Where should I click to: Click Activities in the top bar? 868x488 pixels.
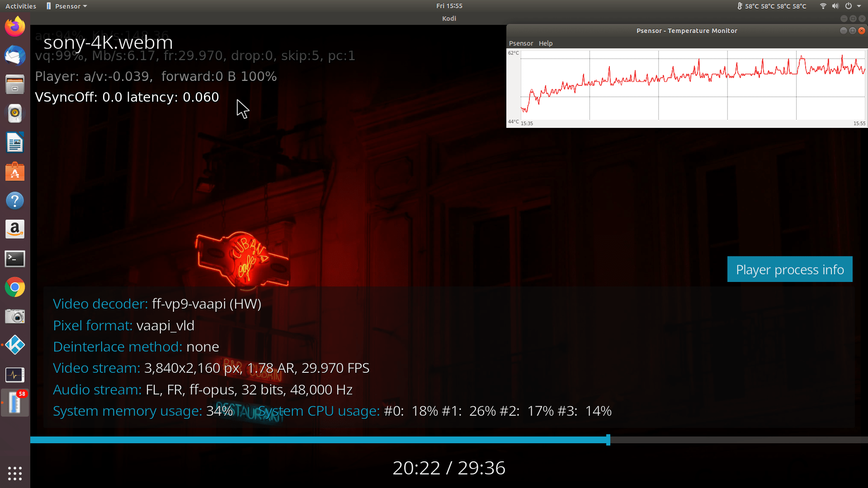coord(21,6)
